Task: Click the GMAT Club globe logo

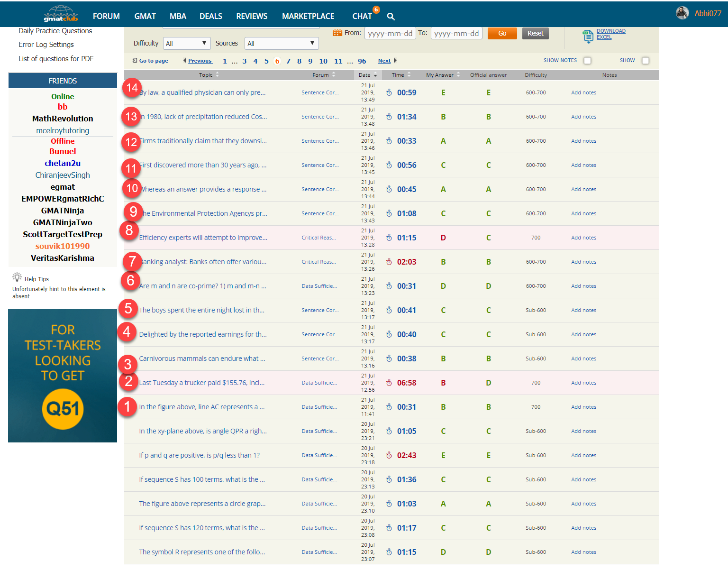Action: [60, 14]
